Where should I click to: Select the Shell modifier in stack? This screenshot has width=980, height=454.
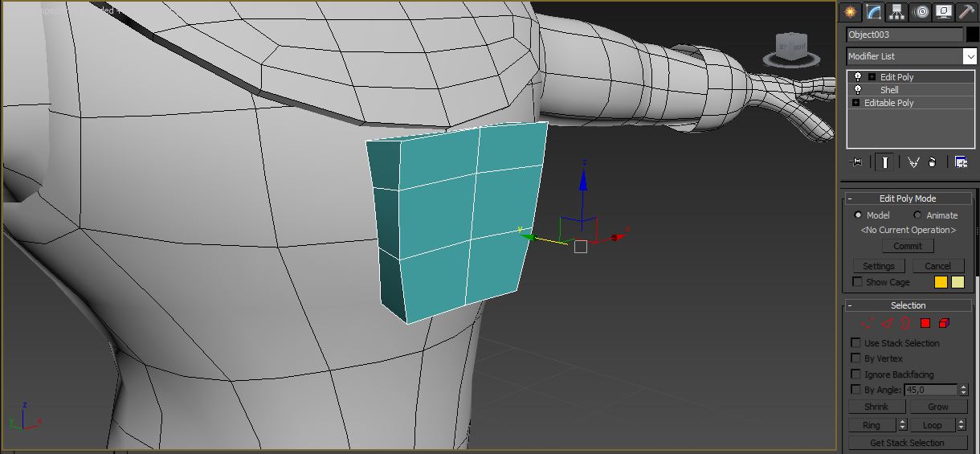[889, 90]
